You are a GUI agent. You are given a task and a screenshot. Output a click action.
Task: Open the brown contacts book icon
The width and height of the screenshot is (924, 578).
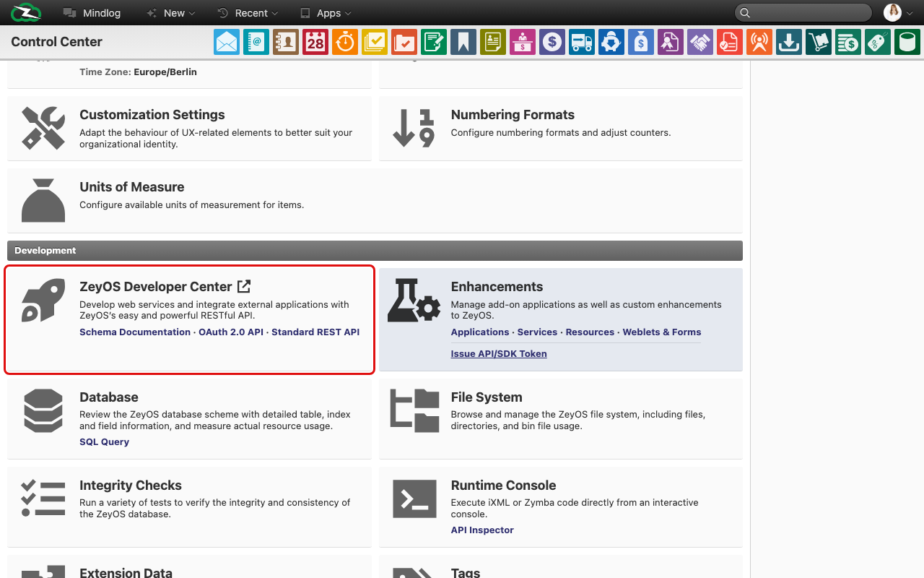[x=286, y=42]
